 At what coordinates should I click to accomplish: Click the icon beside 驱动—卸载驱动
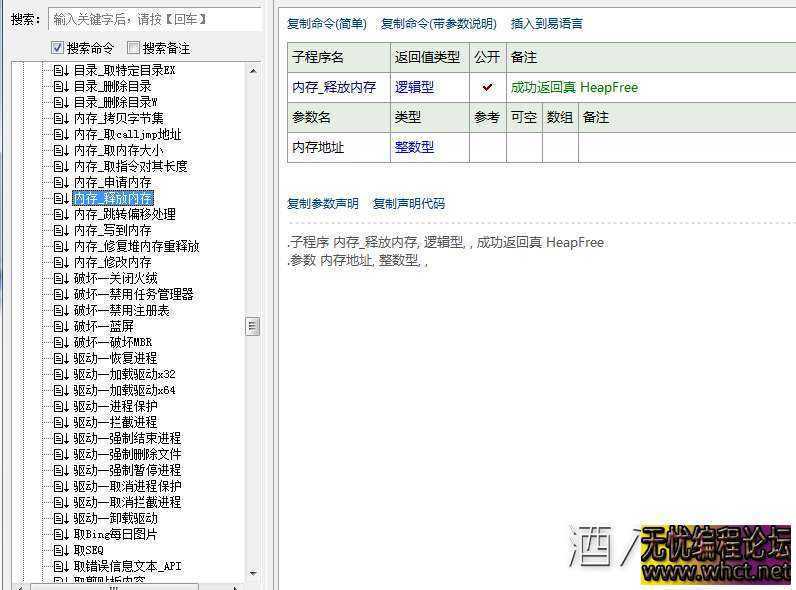pyautogui.click(x=61, y=519)
